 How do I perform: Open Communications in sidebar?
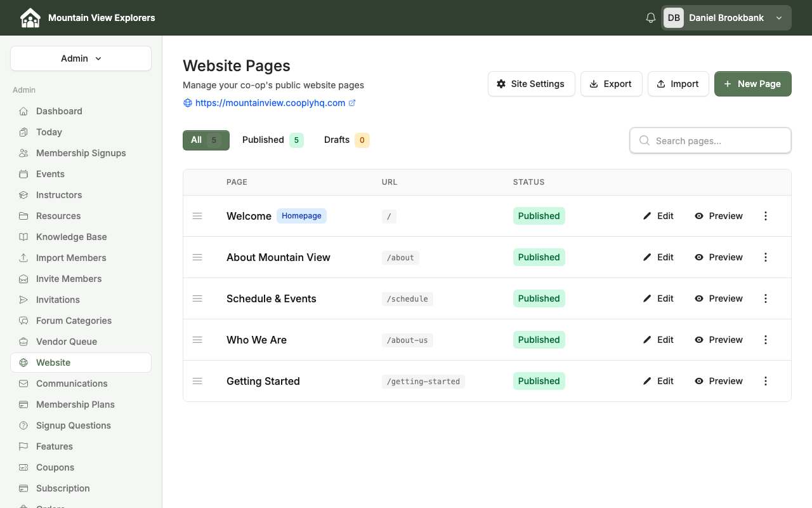[x=81, y=384]
